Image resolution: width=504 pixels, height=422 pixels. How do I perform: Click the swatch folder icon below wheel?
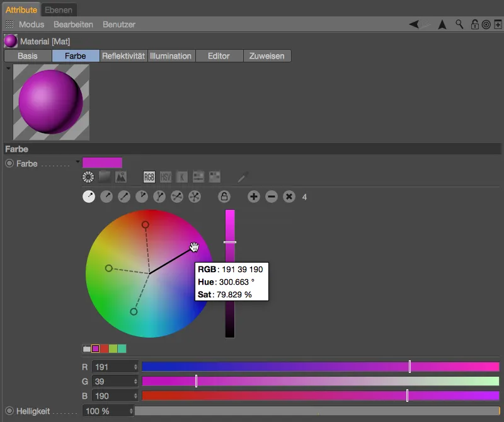point(87,349)
